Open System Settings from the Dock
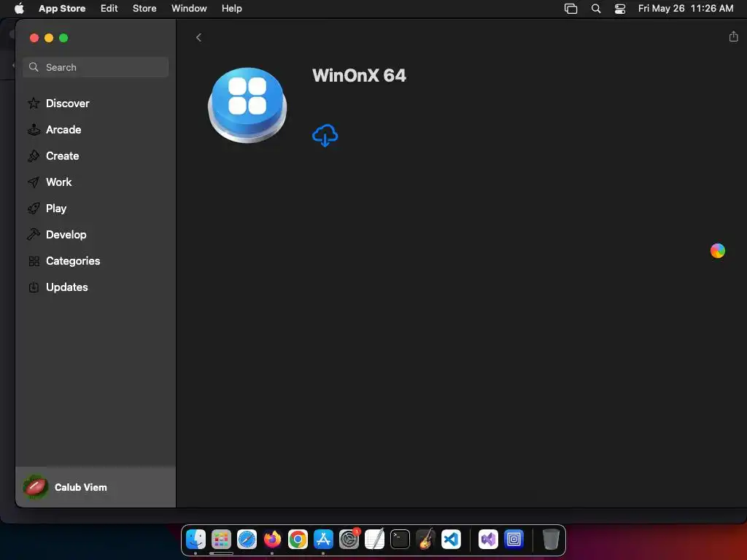Image resolution: width=747 pixels, height=560 pixels. pyautogui.click(x=349, y=539)
